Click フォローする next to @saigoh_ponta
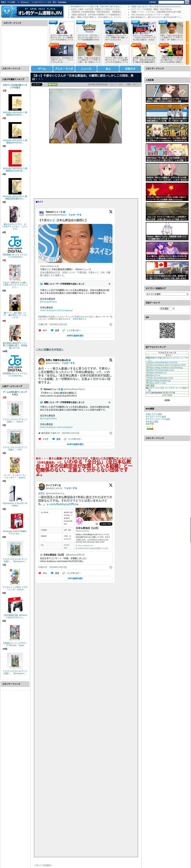 71,488
